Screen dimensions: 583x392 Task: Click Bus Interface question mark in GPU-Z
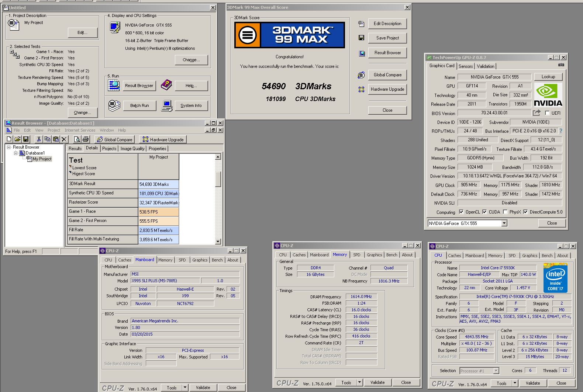561,131
